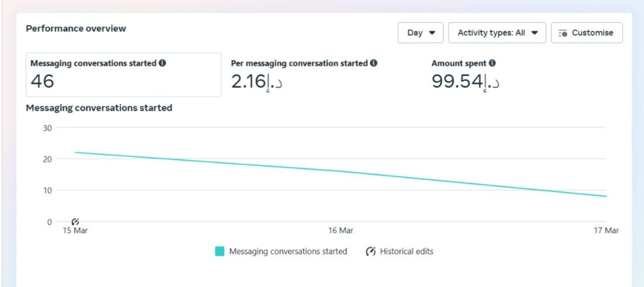
Task: Click the 15 Mar date label
Action: coord(75,231)
